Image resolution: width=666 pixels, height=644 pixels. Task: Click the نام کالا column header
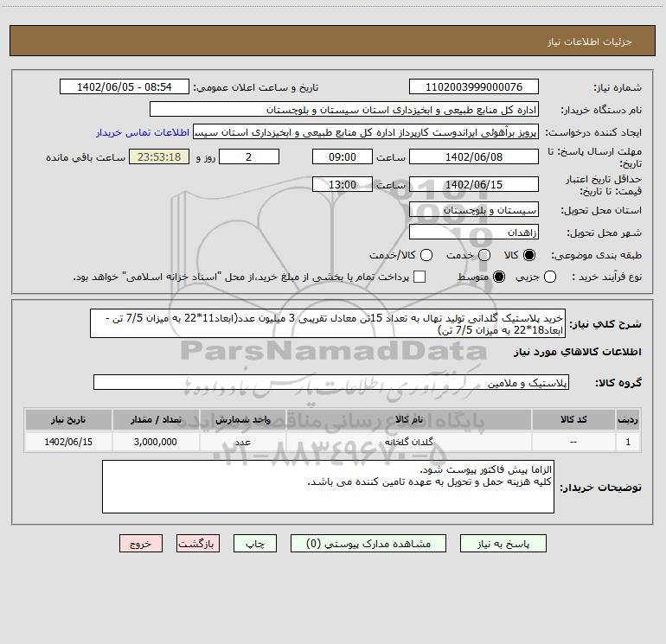(x=408, y=419)
